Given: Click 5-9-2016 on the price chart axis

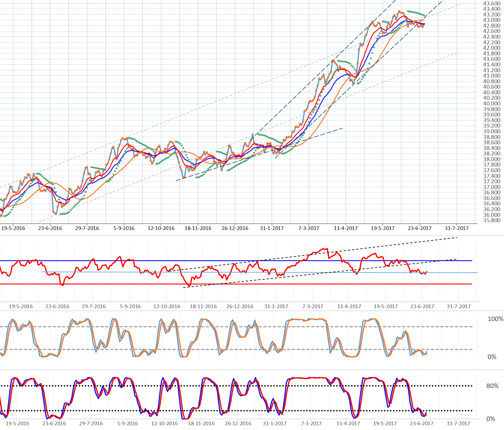Looking at the screenshot, I should tap(124, 228).
